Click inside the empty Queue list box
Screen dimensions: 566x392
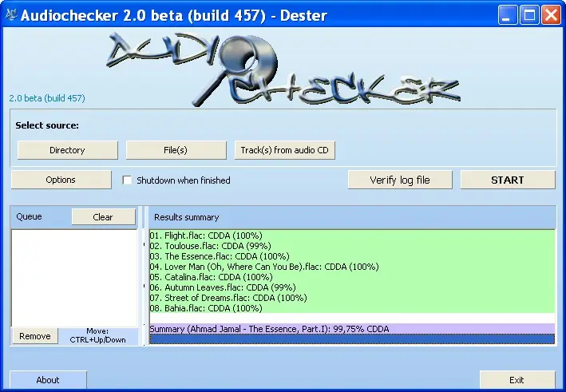(x=74, y=278)
